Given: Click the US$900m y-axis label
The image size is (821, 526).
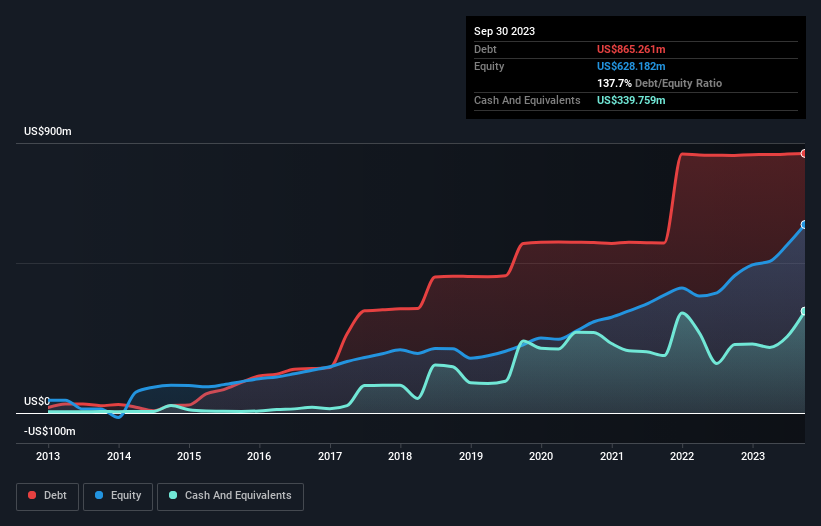Looking at the screenshot, I should (48, 131).
